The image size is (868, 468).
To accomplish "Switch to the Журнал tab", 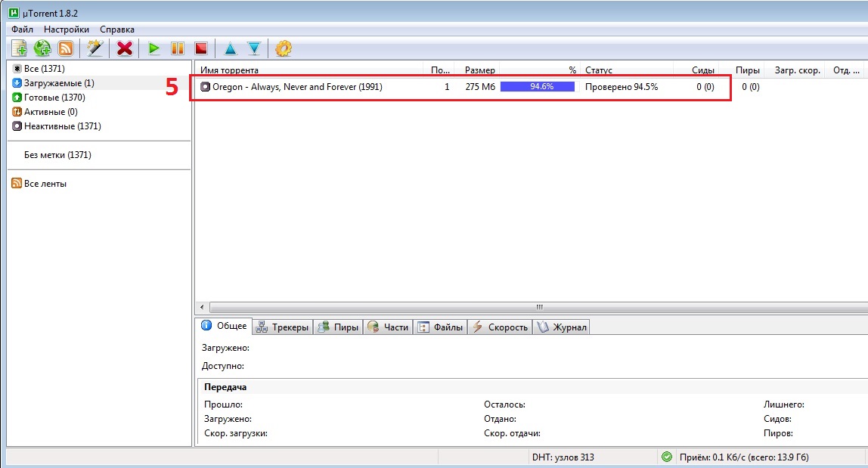I will pos(561,327).
